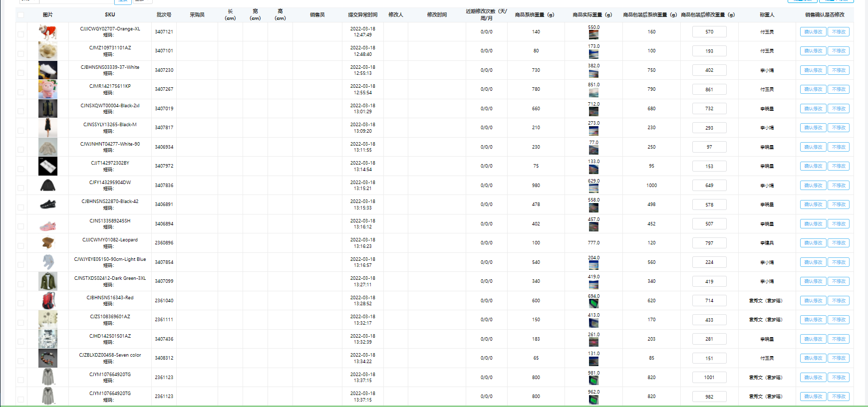Select the checkbox for SKU CJMZ109731101AZ
Viewport: 868px width, 407px height.
point(20,53)
